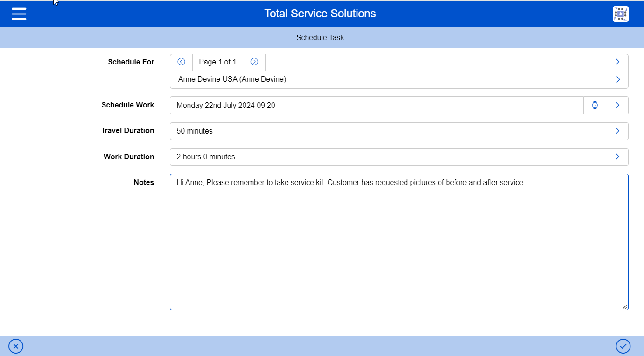Click the Schedule Work label
644x356 pixels.
pyautogui.click(x=128, y=105)
